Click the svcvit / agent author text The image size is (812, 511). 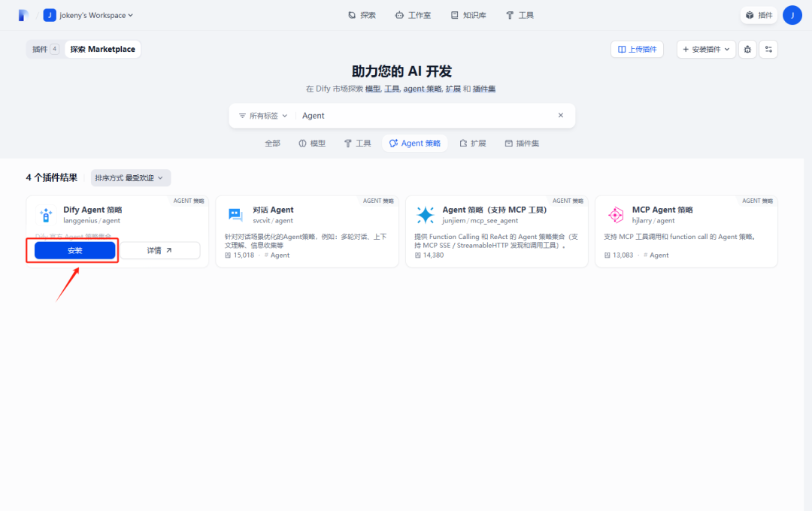pos(273,220)
